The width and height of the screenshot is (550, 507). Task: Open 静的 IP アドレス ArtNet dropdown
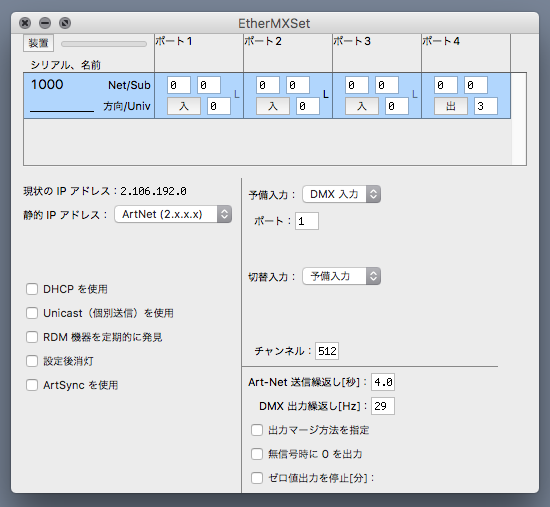(x=173, y=214)
